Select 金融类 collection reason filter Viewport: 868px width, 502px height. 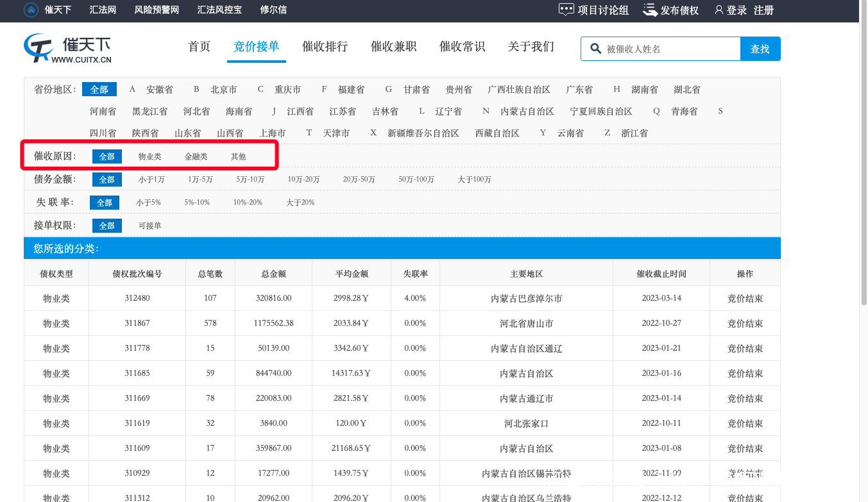[196, 156]
